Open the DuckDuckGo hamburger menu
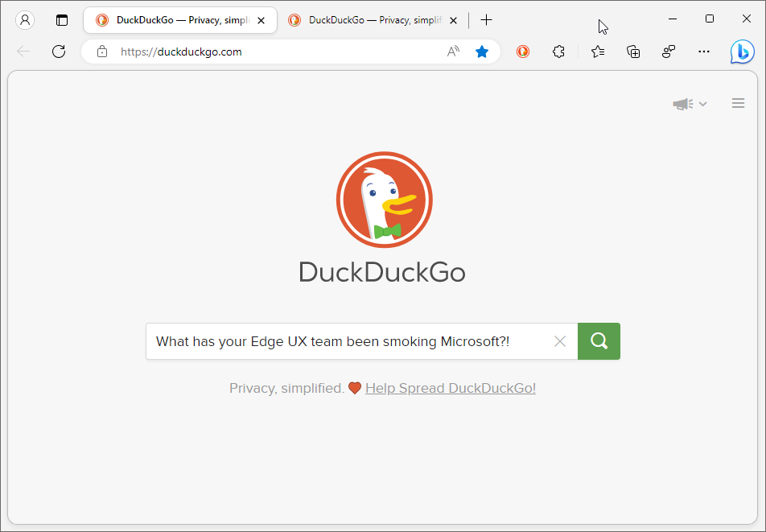The height and width of the screenshot is (532, 766). [x=738, y=103]
